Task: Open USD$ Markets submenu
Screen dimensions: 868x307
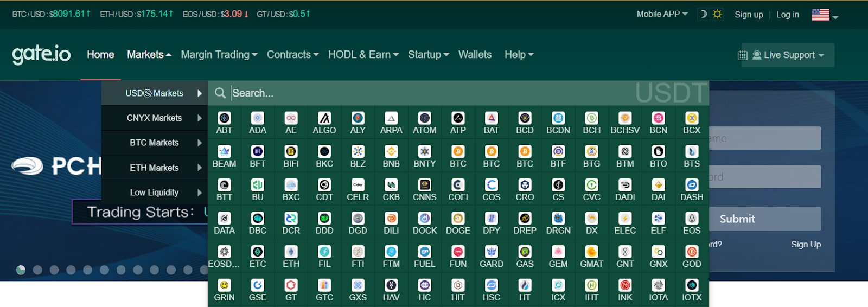Action: pyautogui.click(x=155, y=93)
